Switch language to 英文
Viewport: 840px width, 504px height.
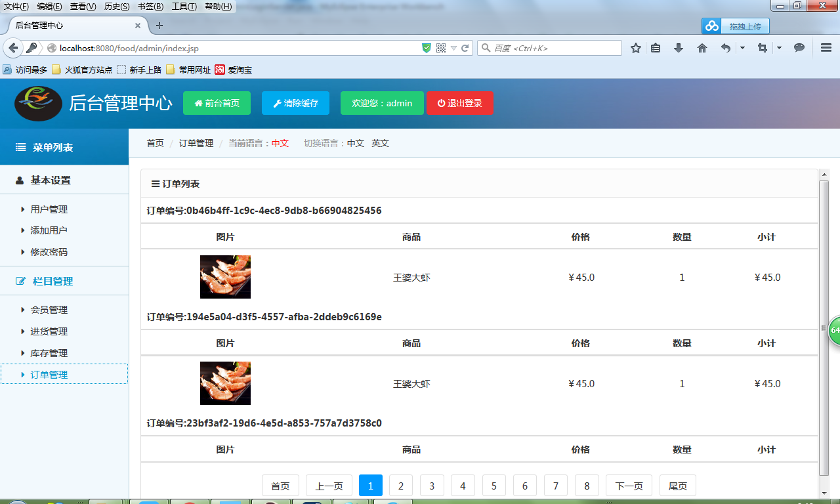pyautogui.click(x=380, y=143)
